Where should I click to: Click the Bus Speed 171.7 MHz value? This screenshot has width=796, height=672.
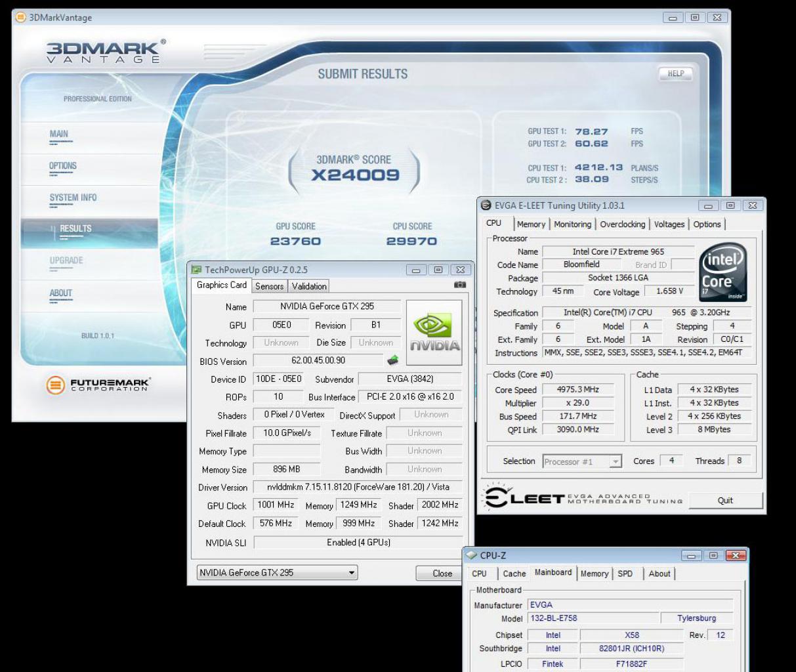(x=578, y=416)
